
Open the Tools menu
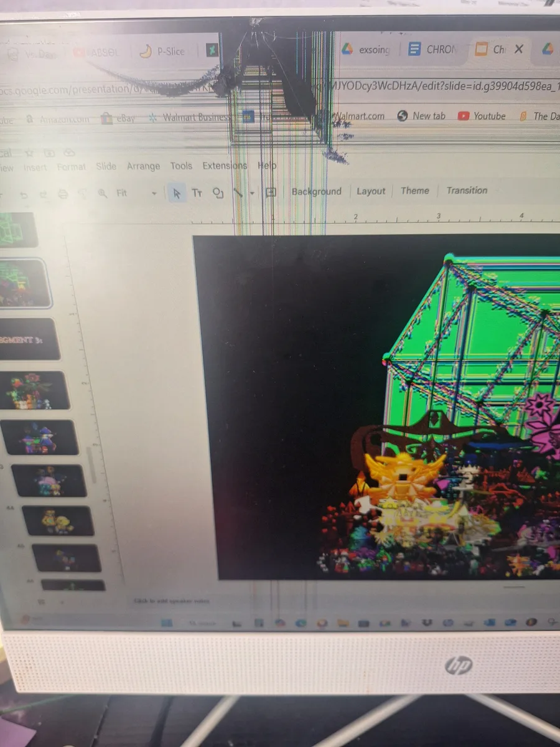click(181, 166)
